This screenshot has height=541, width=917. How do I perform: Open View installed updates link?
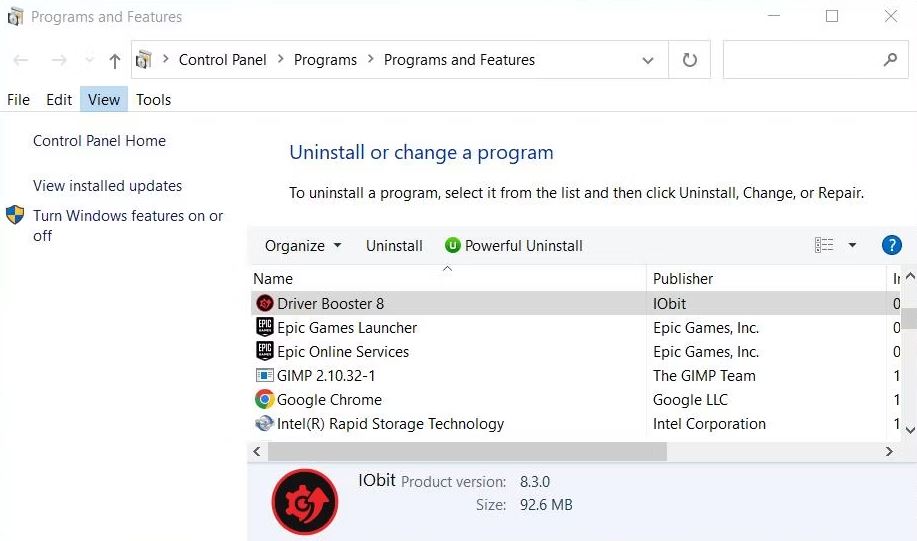(x=107, y=185)
